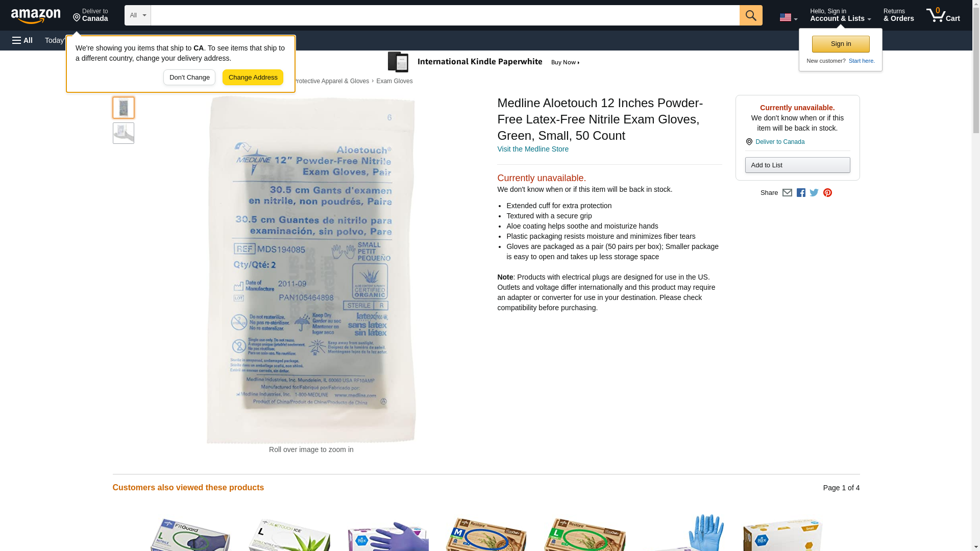Open the shopping cart icon
Image resolution: width=980 pixels, height=551 pixels.
pos(943,15)
